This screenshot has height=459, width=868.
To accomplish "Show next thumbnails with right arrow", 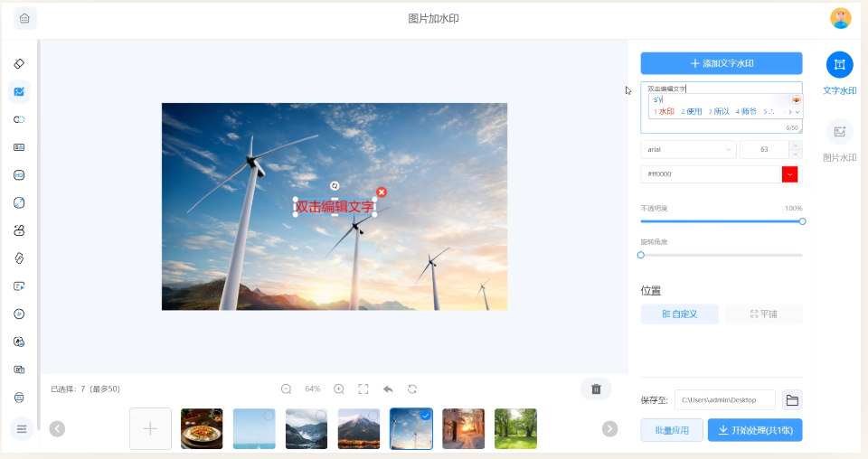I will coord(609,428).
